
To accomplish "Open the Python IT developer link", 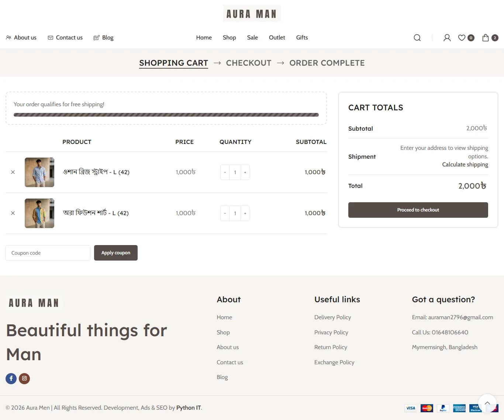I will 189,408.
